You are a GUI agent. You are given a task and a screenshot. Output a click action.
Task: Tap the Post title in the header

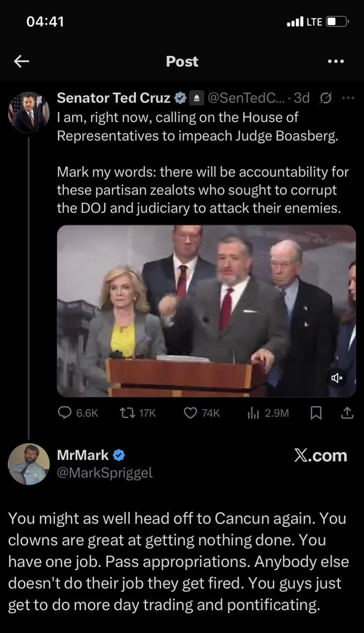pyautogui.click(x=182, y=62)
